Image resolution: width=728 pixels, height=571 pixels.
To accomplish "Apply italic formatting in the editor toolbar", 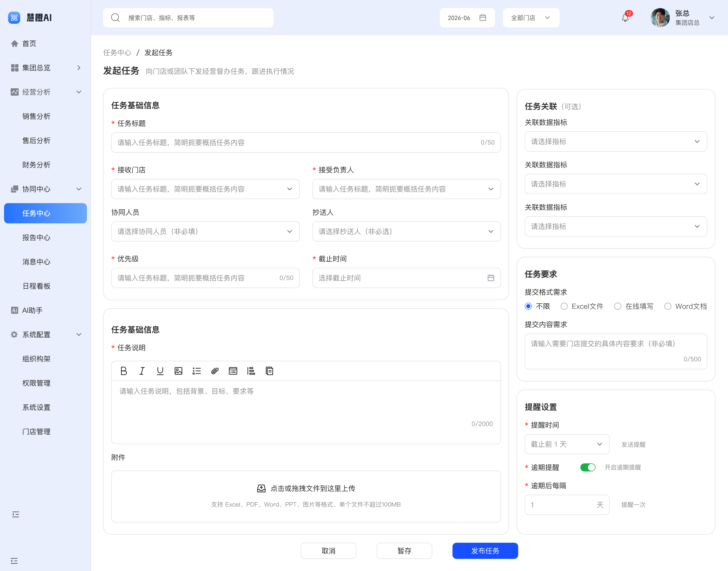I will (142, 371).
